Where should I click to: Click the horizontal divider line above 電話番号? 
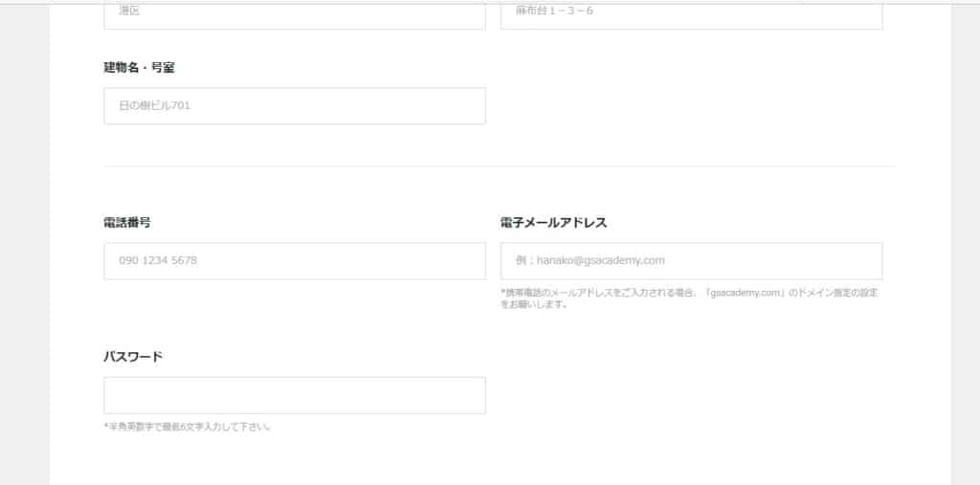tap(498, 166)
